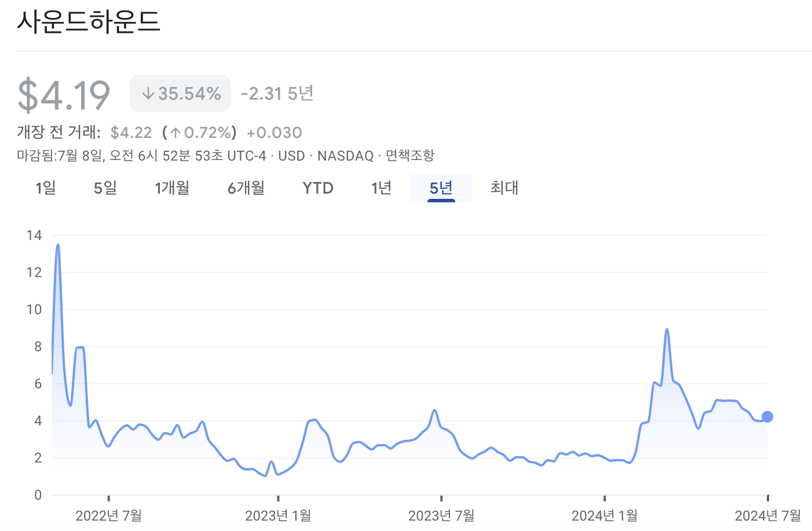The height and width of the screenshot is (531, 812).
Task: Select the 1년 time range
Action: tap(381, 188)
